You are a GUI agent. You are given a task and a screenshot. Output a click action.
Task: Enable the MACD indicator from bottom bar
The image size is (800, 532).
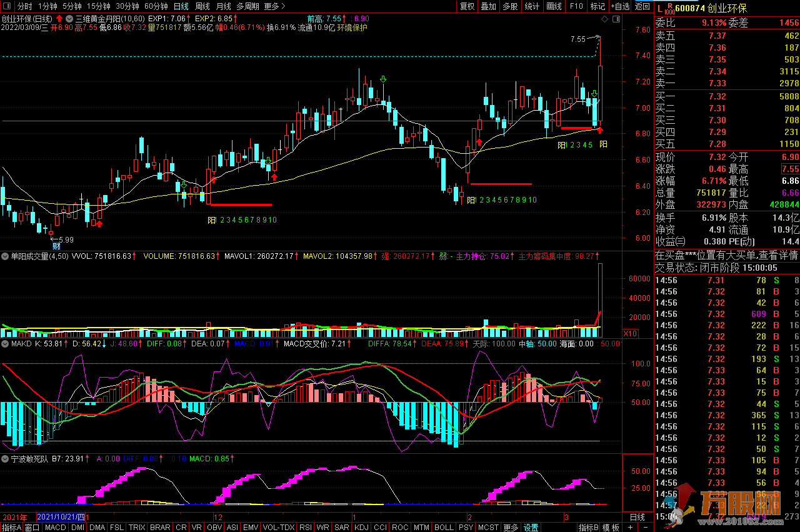[x=56, y=527]
